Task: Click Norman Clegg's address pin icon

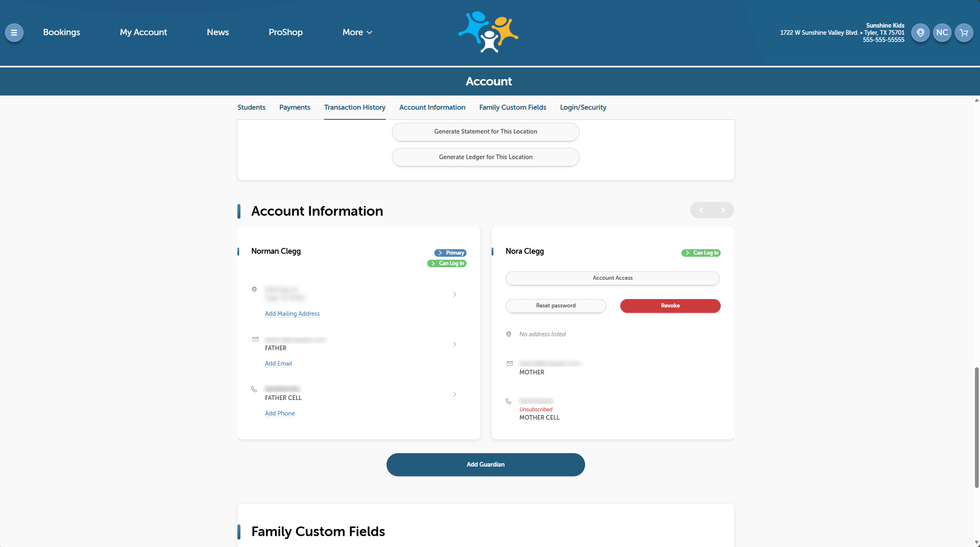Action: coord(254,289)
